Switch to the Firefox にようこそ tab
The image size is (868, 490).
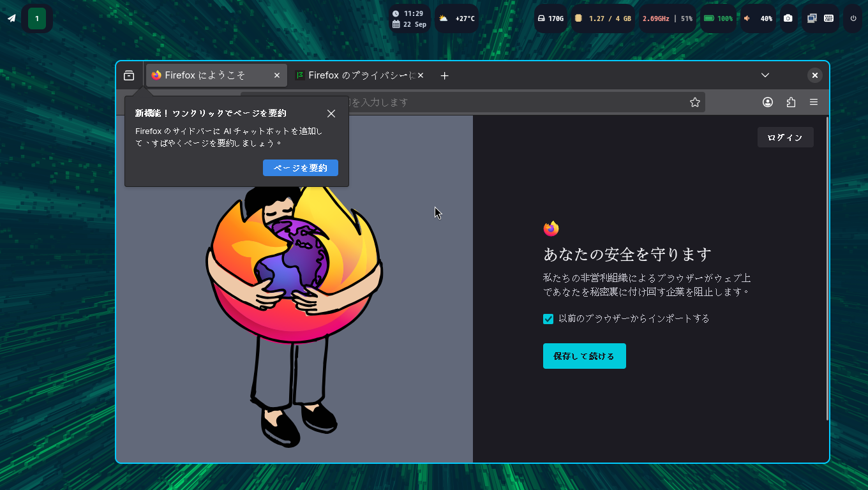[x=216, y=75]
